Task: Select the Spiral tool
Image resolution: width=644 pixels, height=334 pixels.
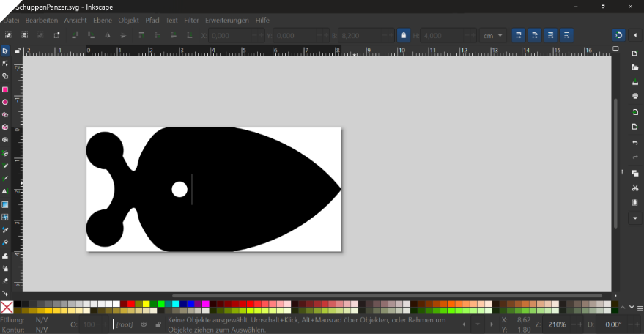Action: point(5,140)
